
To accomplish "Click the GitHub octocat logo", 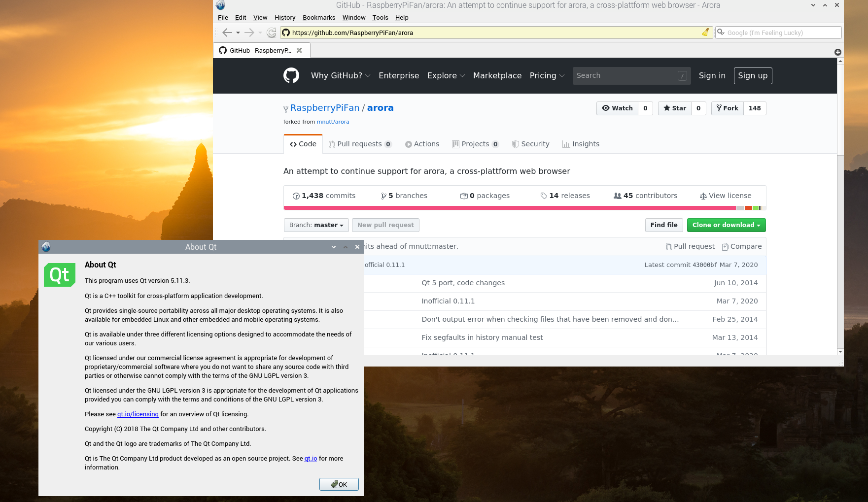I will point(291,75).
